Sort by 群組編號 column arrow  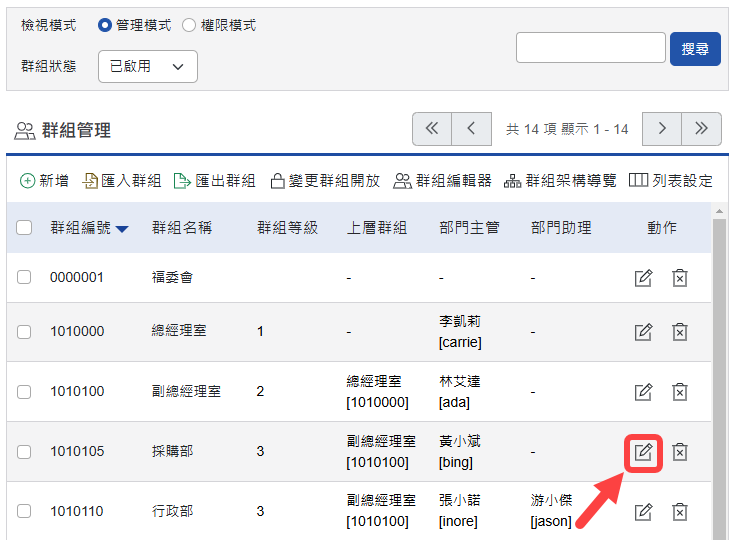coord(122,228)
